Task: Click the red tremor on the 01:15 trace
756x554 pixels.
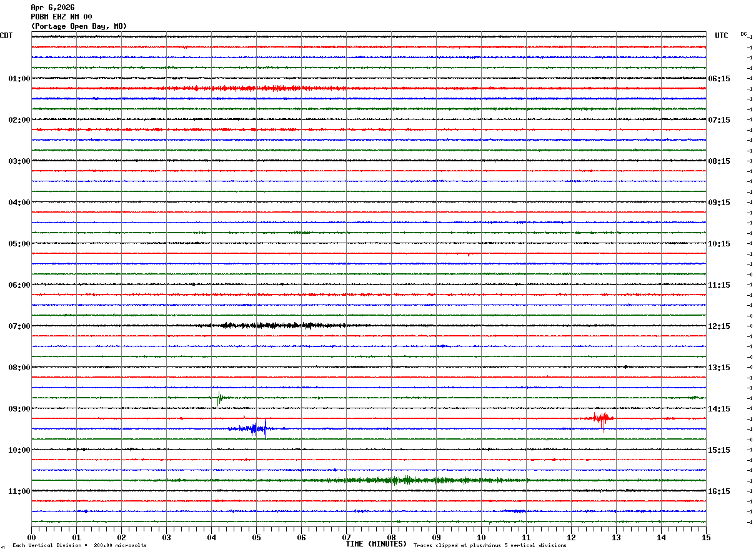Action: [x=262, y=88]
